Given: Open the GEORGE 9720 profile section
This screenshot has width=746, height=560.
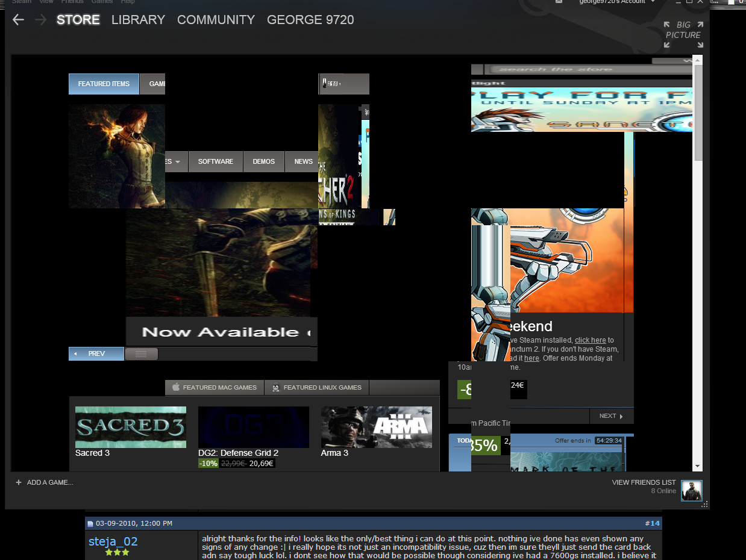Looking at the screenshot, I should pyautogui.click(x=310, y=20).
